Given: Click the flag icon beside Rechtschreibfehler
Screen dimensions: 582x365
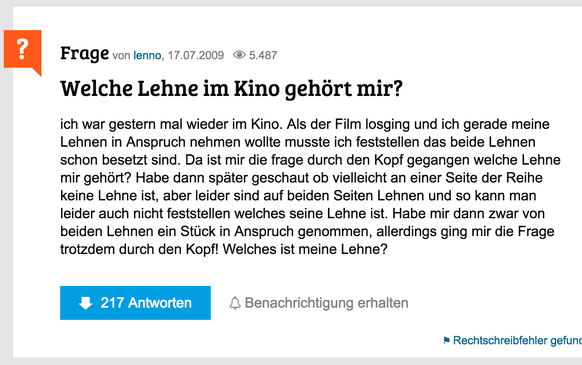Looking at the screenshot, I should 447,340.
